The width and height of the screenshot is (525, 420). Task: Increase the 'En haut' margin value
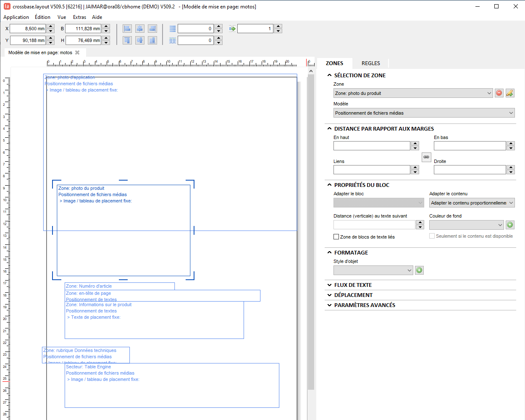pos(415,144)
